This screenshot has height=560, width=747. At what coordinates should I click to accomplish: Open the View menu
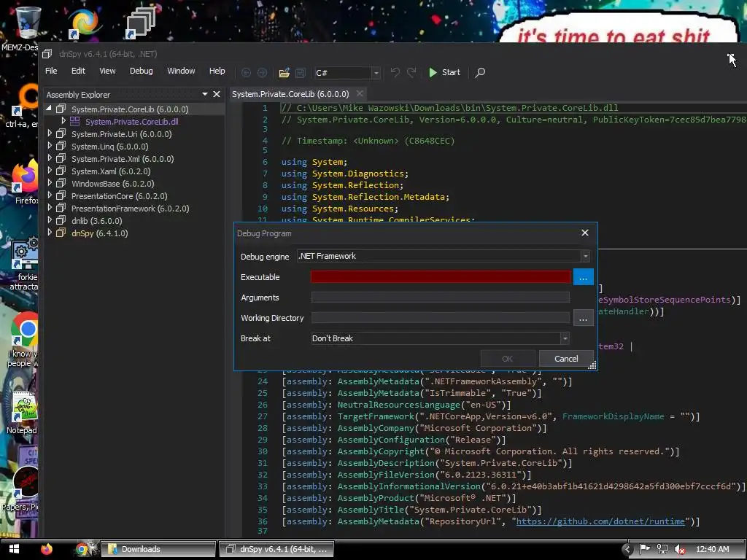107,71
